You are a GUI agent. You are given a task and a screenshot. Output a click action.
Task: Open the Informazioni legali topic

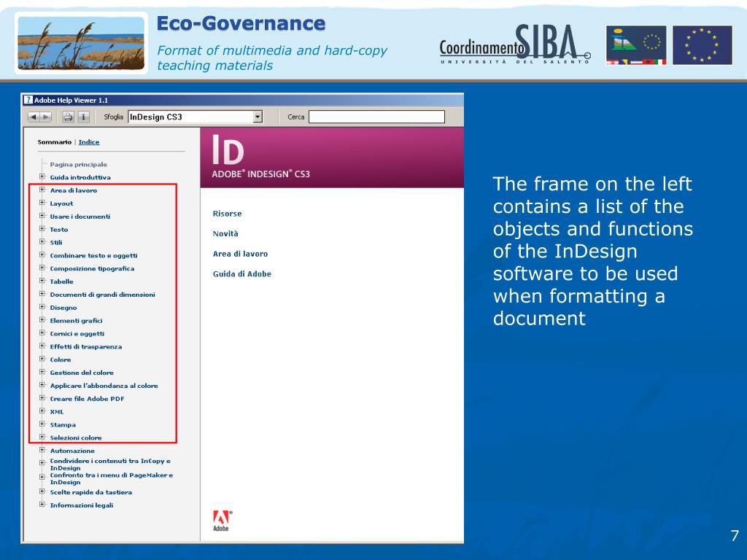82,505
